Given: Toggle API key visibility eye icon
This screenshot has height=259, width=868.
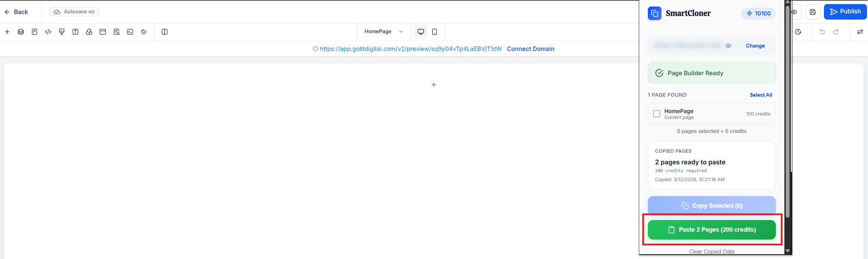Looking at the screenshot, I should (728, 46).
